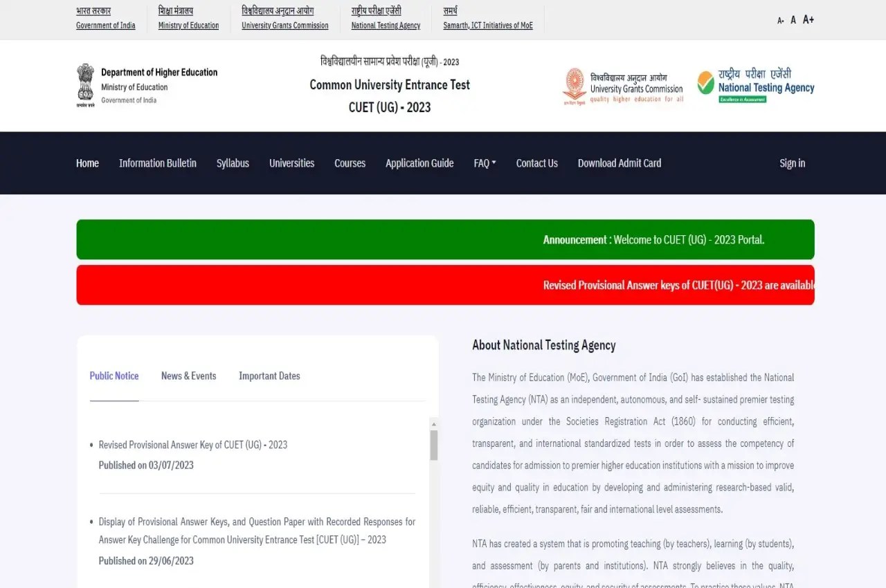The image size is (886, 588).
Task: Click the Government of India emblem logo
Action: pyautogui.click(x=85, y=86)
